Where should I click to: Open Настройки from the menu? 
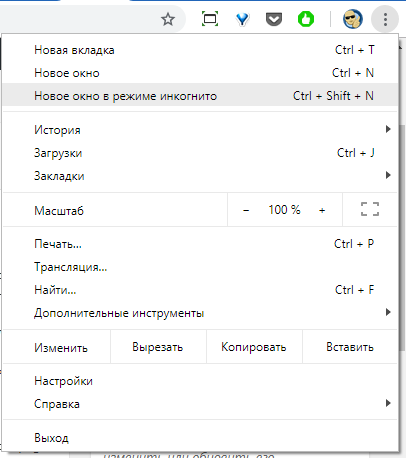pyautogui.click(x=200, y=381)
